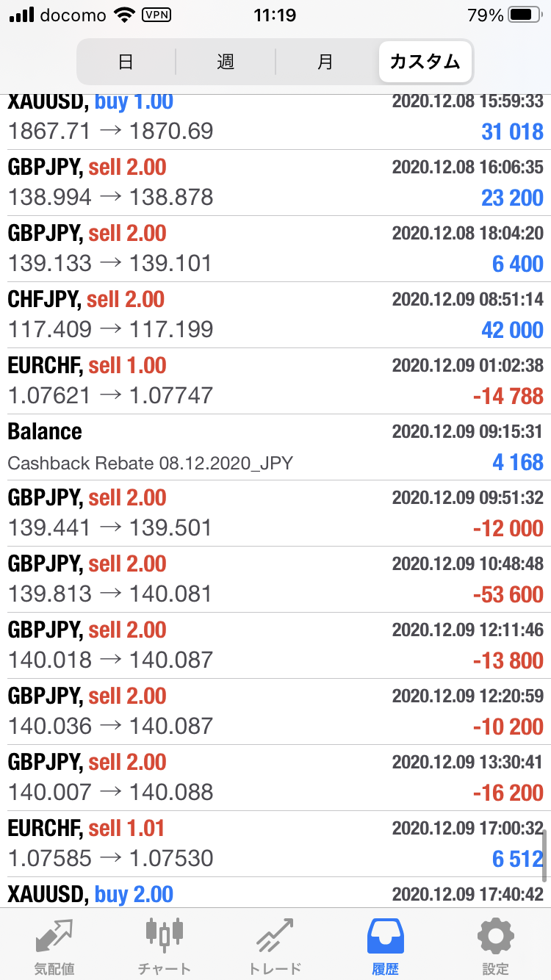Viewport: 551px width, 980px height.
Task: Expand the EURCHF sell 1.01 trade row
Action: [275, 844]
